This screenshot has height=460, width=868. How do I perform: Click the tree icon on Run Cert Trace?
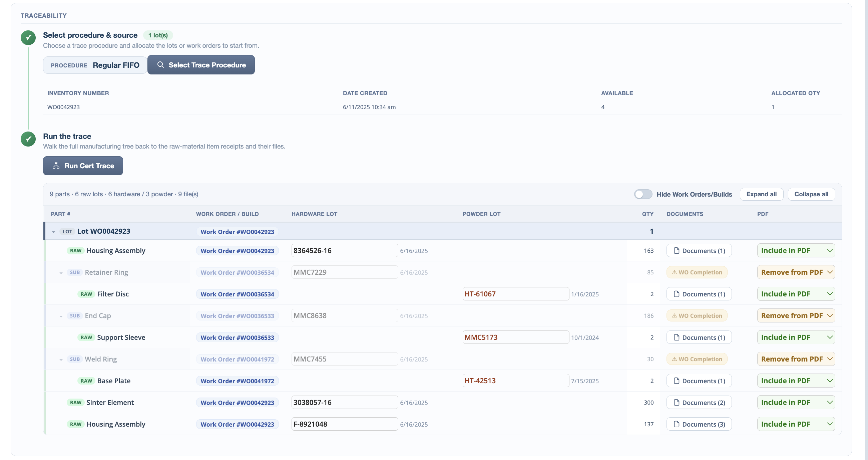pyautogui.click(x=56, y=166)
